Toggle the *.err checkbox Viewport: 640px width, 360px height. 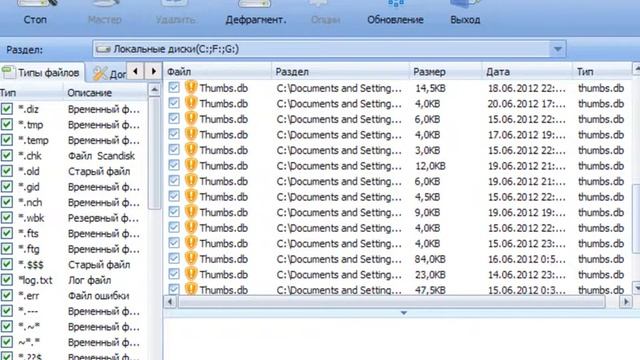[x=7, y=295]
